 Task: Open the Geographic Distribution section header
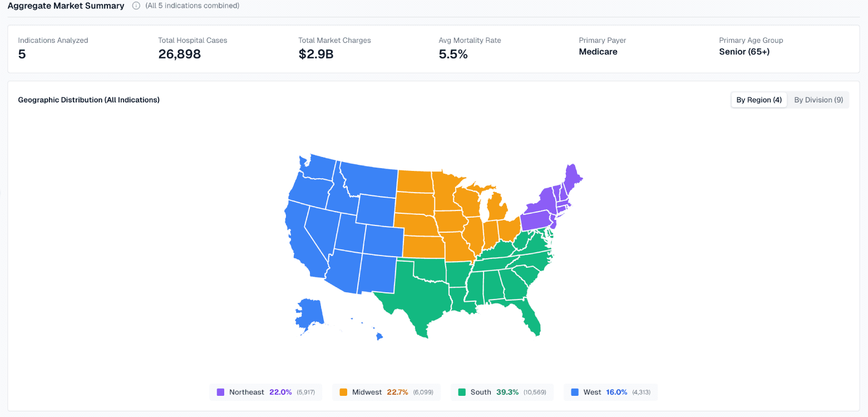click(x=88, y=100)
